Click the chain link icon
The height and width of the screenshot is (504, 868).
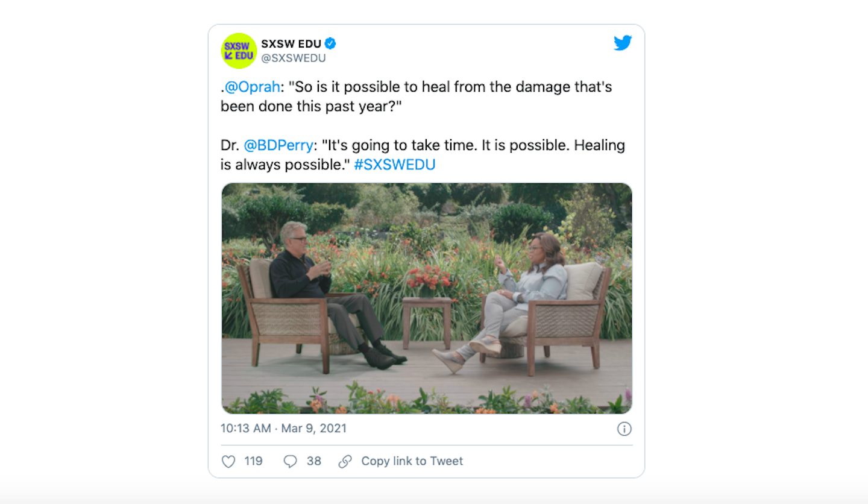[x=345, y=462]
